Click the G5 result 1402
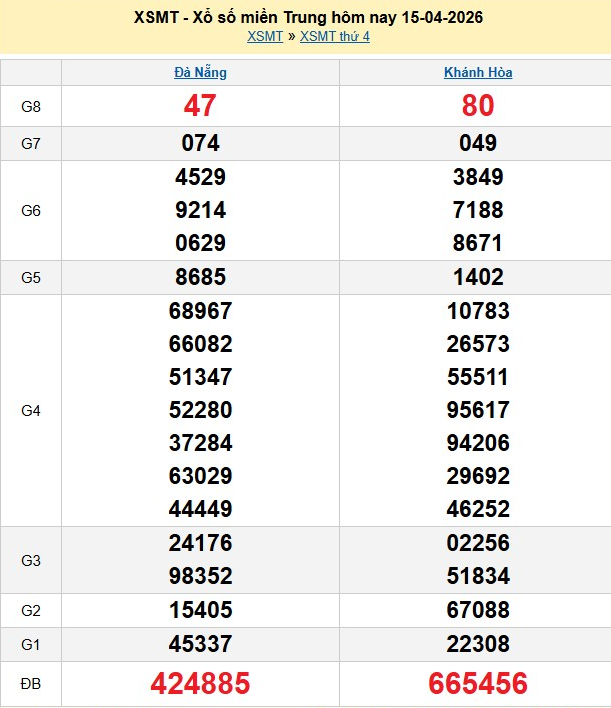This screenshot has height=708, width=611. click(x=478, y=277)
